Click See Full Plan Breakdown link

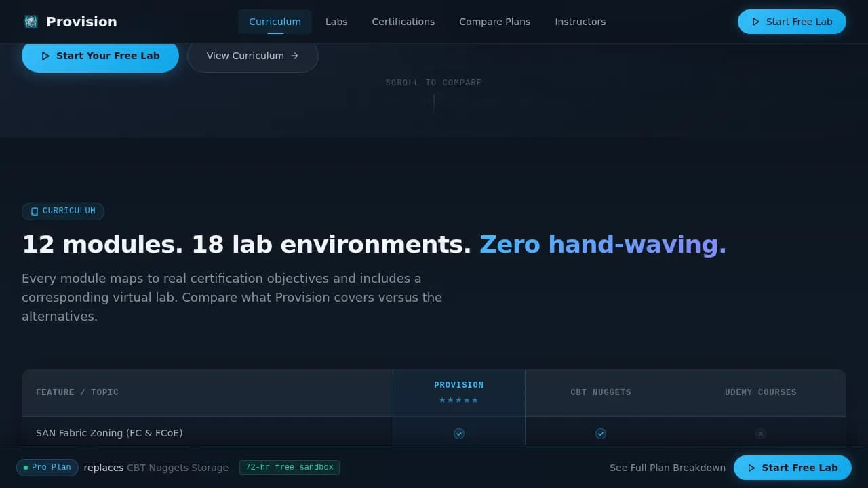tap(667, 468)
